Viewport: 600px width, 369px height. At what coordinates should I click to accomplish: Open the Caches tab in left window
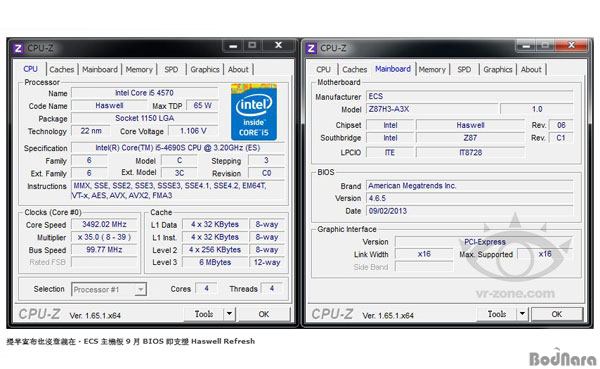tap(62, 70)
